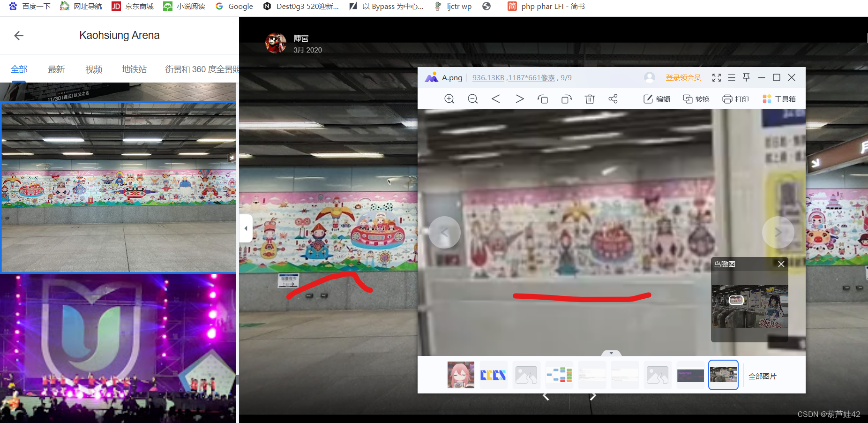Go to next image in viewer toolbar

519,99
